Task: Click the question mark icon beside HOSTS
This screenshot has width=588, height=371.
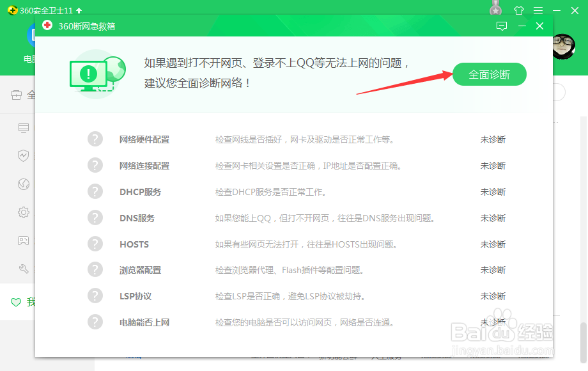Action: (95, 244)
